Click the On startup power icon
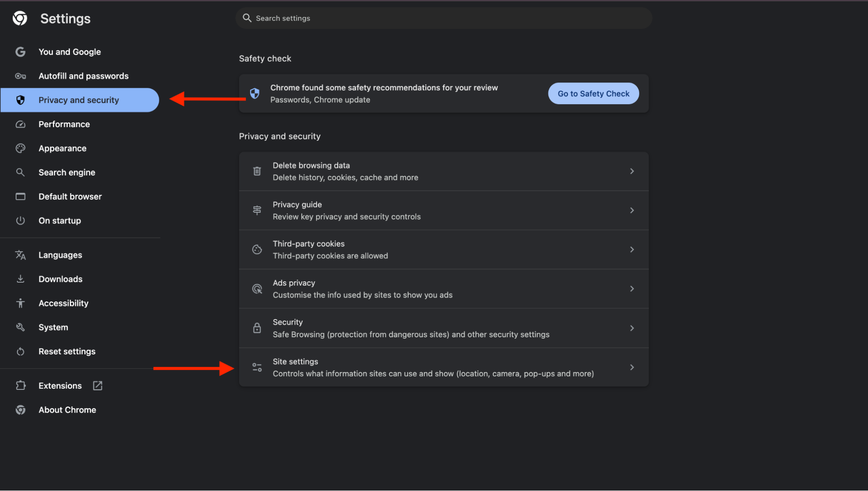The width and height of the screenshot is (868, 491). pyautogui.click(x=20, y=221)
